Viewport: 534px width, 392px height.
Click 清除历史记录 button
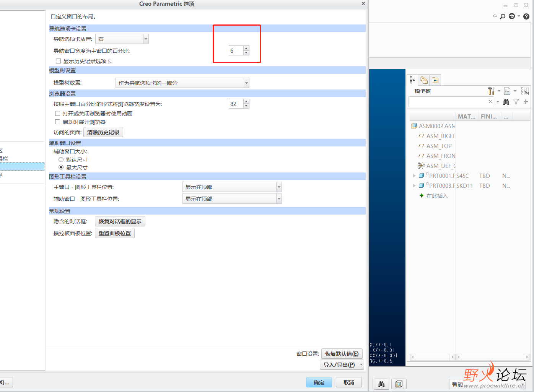103,132
